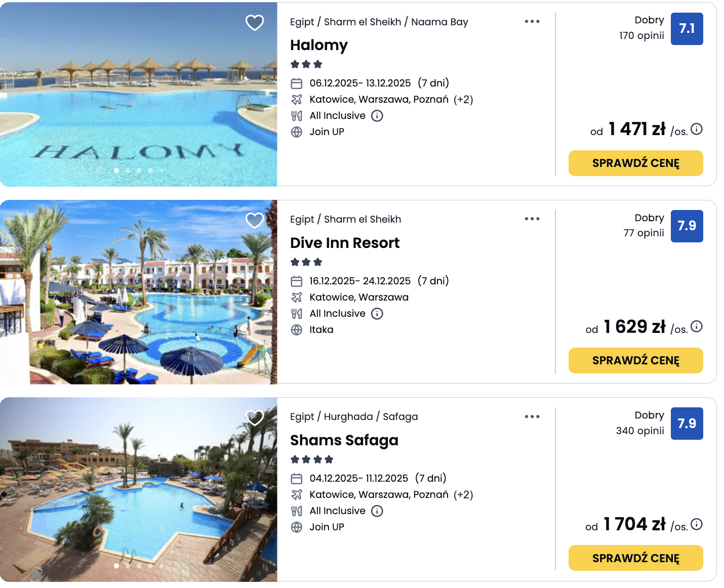Open the Dive Inn Resort hotel title
The width and height of the screenshot is (724, 588).
point(345,243)
